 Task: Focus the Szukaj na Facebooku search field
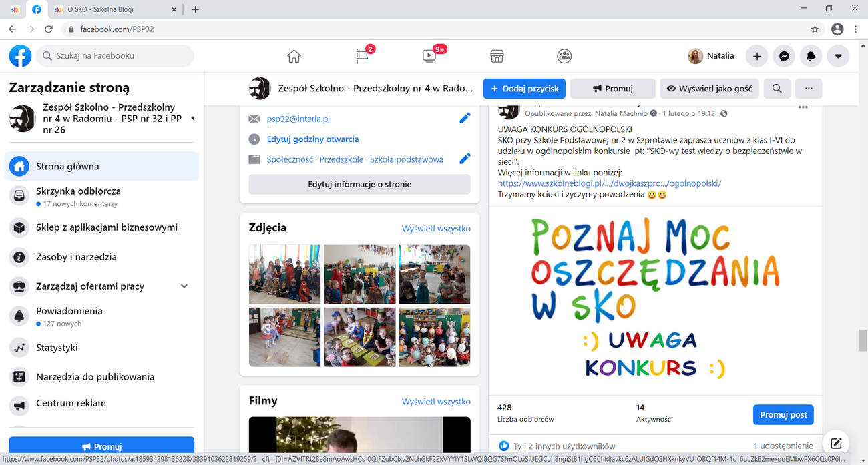pos(116,56)
